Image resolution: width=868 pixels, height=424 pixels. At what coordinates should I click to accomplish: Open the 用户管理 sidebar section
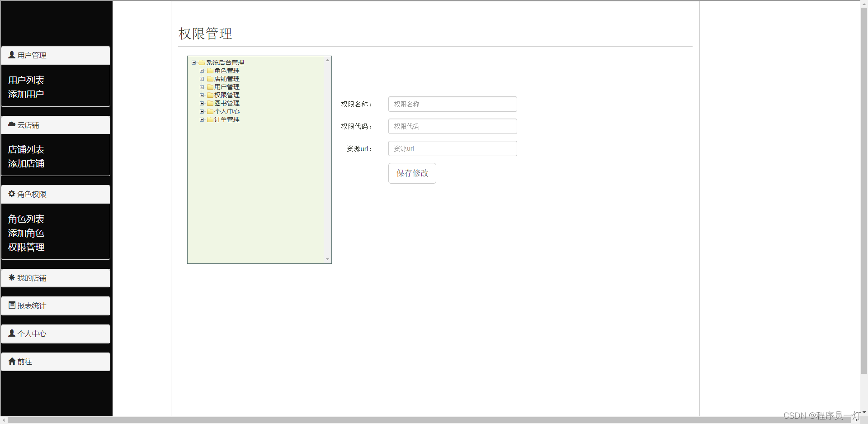pyautogui.click(x=56, y=55)
